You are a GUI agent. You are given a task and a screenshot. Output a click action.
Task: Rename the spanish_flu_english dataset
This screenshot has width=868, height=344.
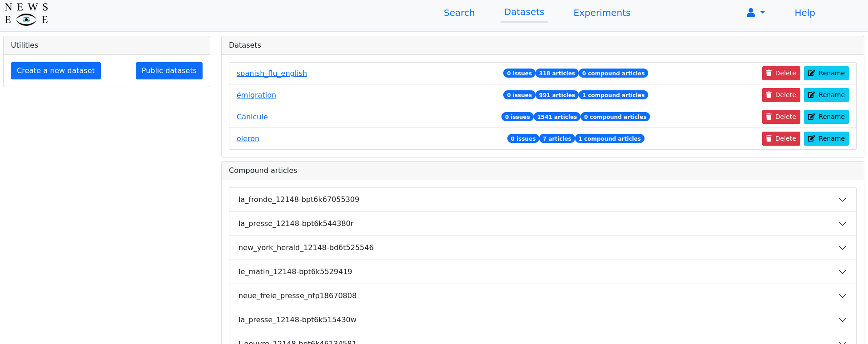(826, 73)
